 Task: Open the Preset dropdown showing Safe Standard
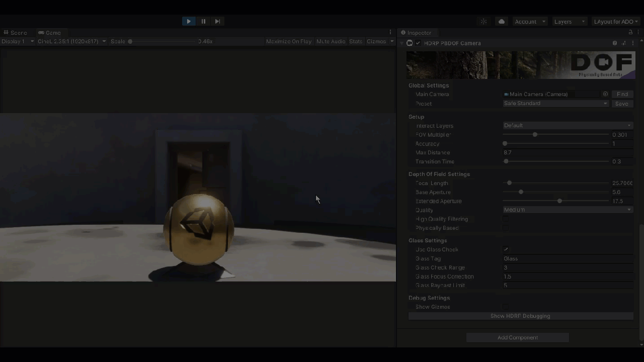(x=555, y=104)
